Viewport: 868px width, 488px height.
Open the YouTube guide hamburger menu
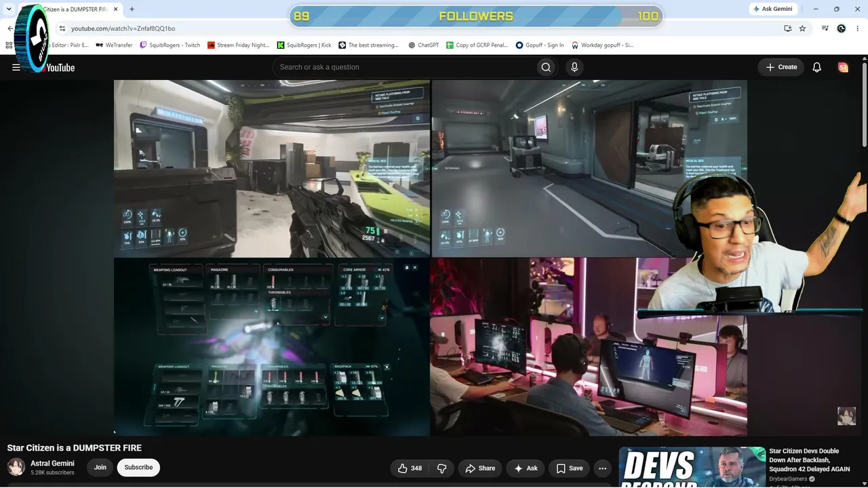coord(16,67)
